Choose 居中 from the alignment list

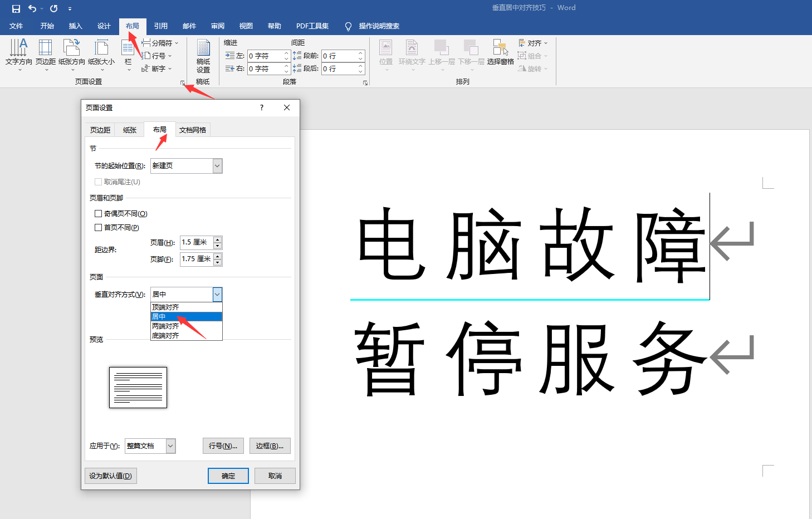(x=187, y=317)
